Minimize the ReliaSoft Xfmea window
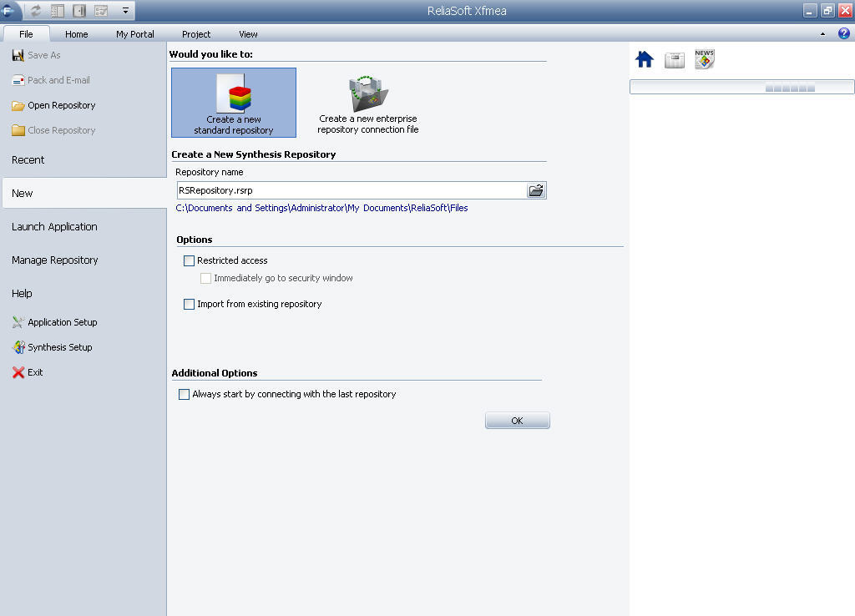855x616 pixels. (x=809, y=10)
